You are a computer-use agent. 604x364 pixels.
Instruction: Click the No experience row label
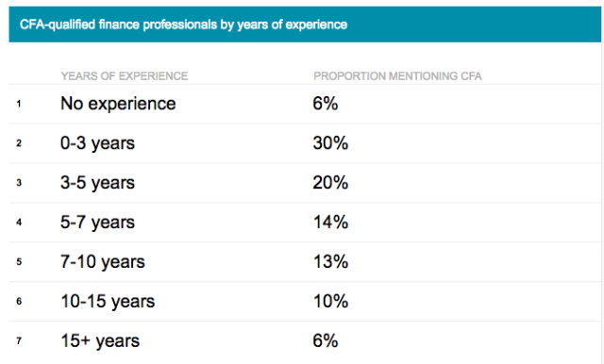[x=118, y=104]
